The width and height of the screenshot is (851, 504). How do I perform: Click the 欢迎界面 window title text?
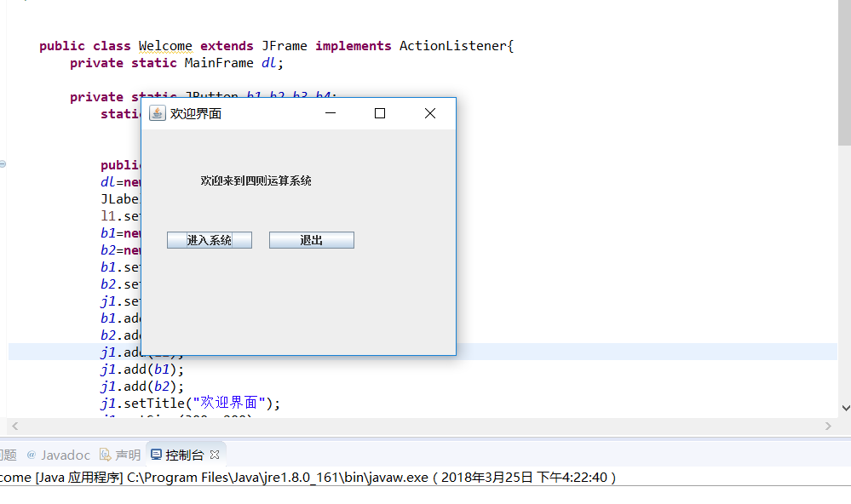[196, 113]
